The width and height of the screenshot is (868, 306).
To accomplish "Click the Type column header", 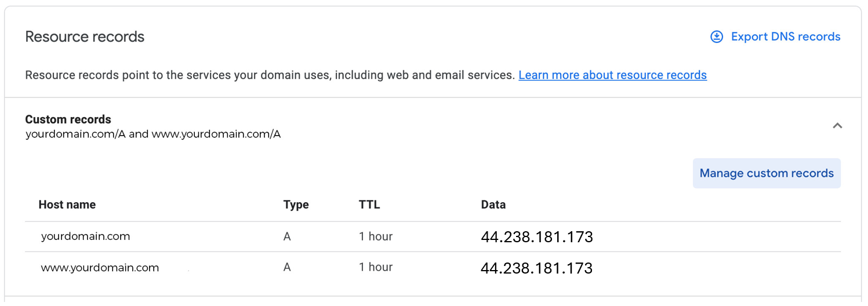I will pyautogui.click(x=296, y=205).
